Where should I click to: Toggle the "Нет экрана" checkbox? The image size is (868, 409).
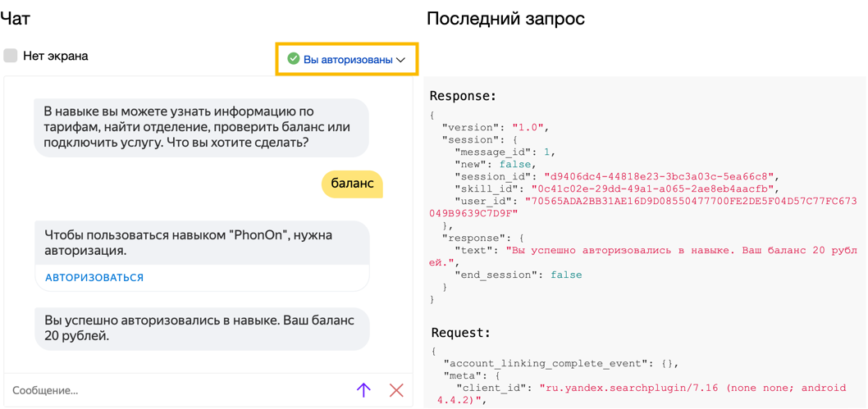click(x=11, y=56)
